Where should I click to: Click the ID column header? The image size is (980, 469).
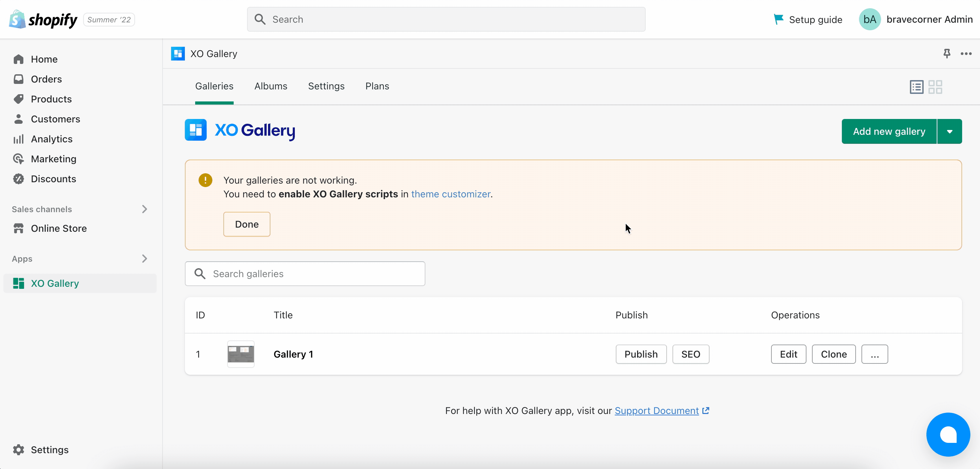click(200, 315)
